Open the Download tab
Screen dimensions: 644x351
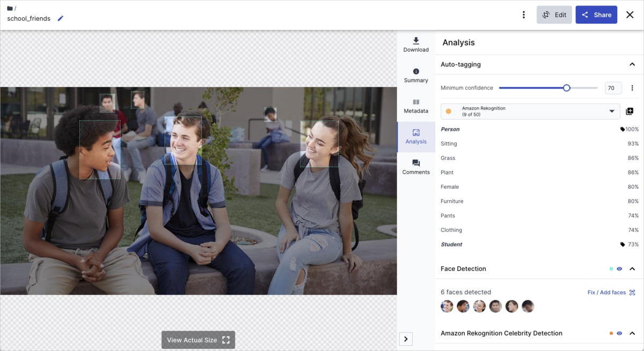click(x=416, y=45)
